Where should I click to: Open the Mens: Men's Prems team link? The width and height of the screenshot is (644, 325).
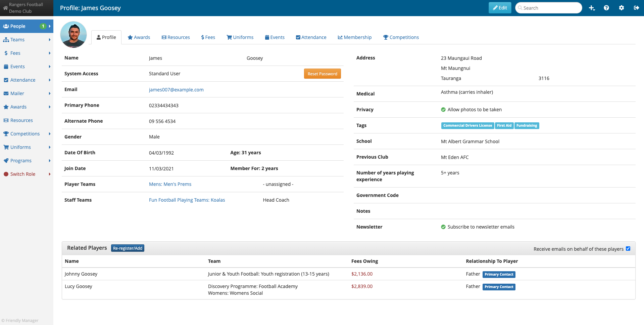170,184
